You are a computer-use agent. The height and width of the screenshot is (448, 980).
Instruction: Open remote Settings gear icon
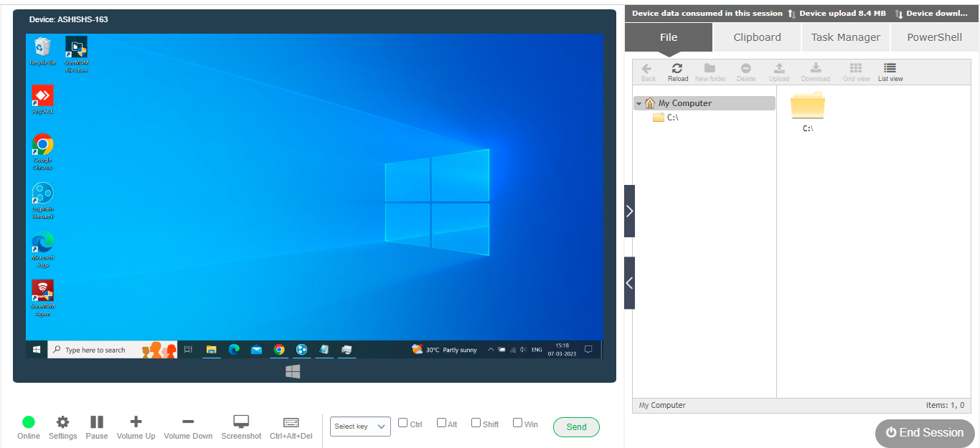click(62, 423)
